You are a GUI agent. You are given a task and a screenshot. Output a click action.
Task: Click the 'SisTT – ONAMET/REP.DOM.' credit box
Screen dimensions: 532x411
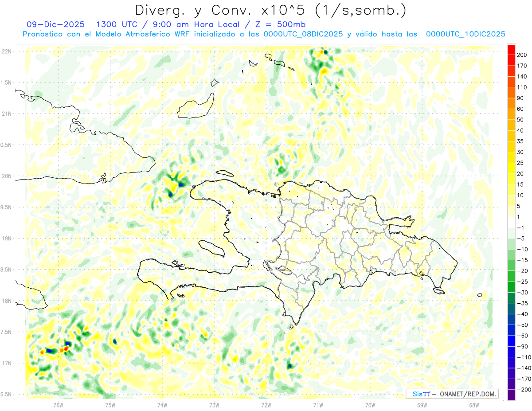coord(452,394)
